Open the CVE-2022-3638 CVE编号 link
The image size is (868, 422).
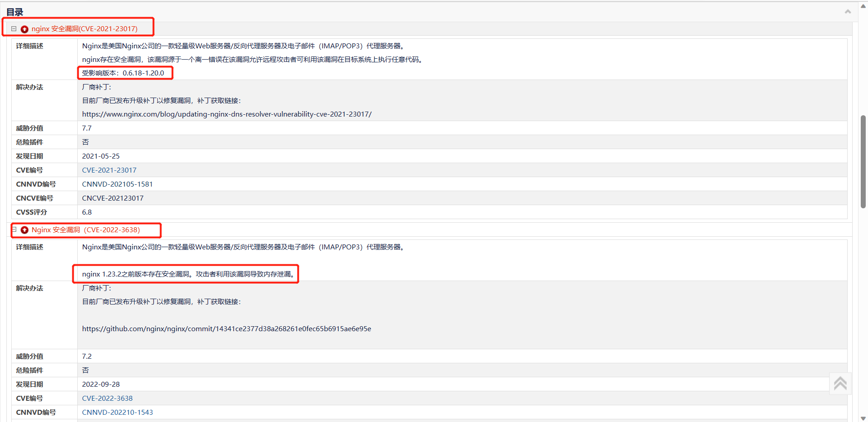click(x=108, y=399)
